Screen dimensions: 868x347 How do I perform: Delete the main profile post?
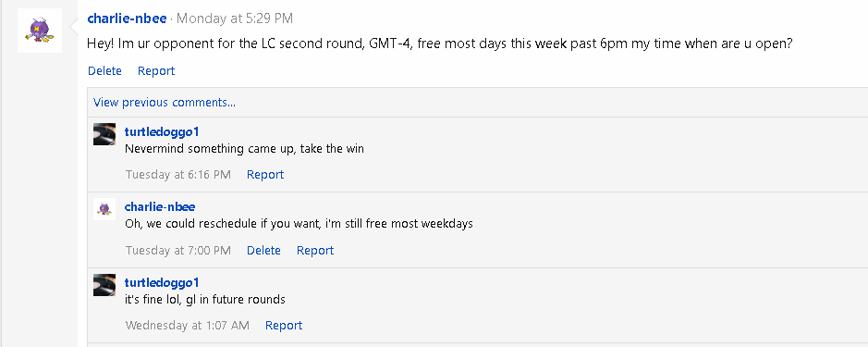[x=104, y=71]
